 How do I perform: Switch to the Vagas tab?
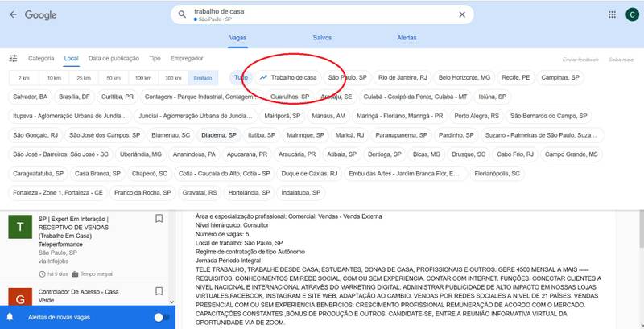click(237, 38)
